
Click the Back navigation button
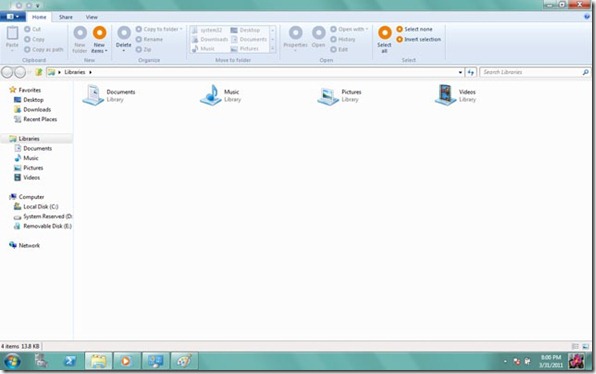coord(7,72)
